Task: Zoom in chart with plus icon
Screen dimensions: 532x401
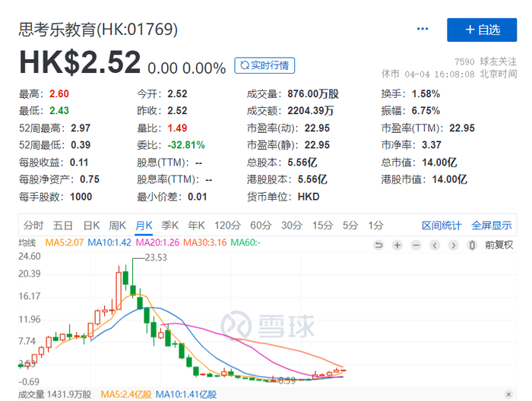Action: (x=397, y=245)
